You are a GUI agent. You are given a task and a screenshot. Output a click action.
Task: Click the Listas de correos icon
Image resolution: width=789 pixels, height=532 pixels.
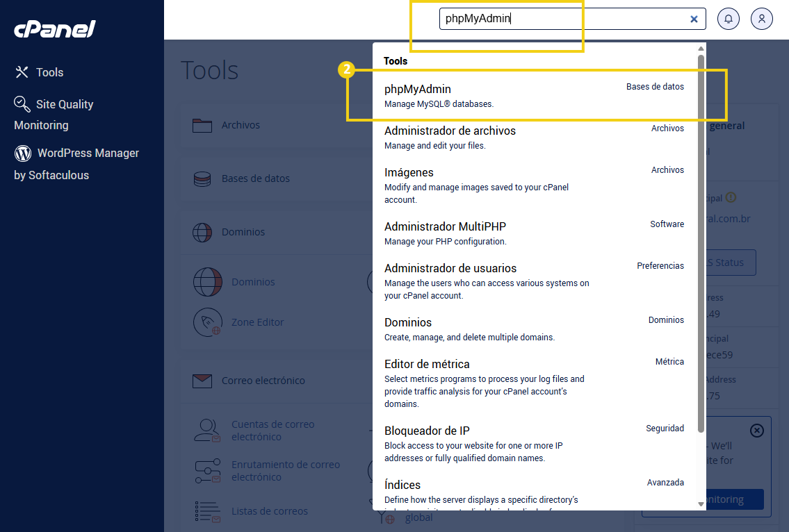click(x=207, y=511)
